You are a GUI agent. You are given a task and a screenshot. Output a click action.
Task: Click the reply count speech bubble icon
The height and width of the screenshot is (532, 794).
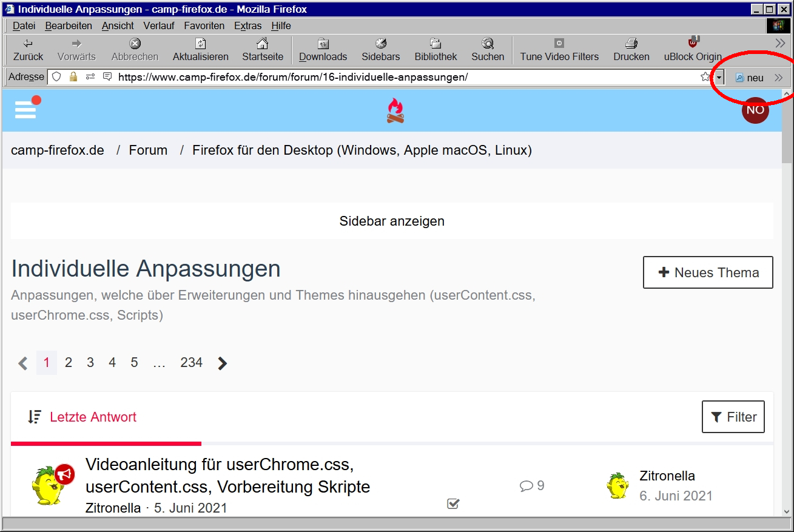pyautogui.click(x=527, y=486)
